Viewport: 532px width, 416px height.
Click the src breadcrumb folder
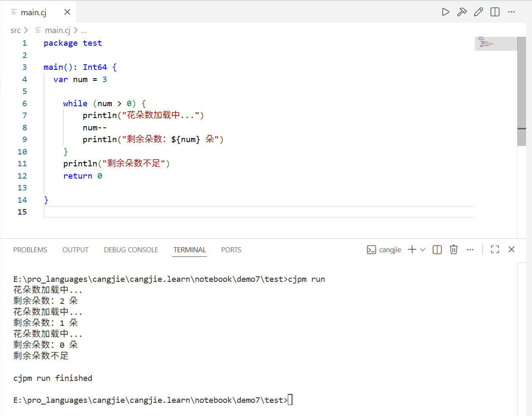pyautogui.click(x=16, y=30)
